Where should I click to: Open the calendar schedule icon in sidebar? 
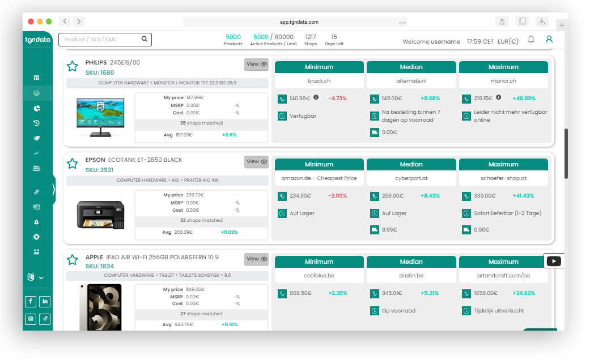(x=36, y=168)
